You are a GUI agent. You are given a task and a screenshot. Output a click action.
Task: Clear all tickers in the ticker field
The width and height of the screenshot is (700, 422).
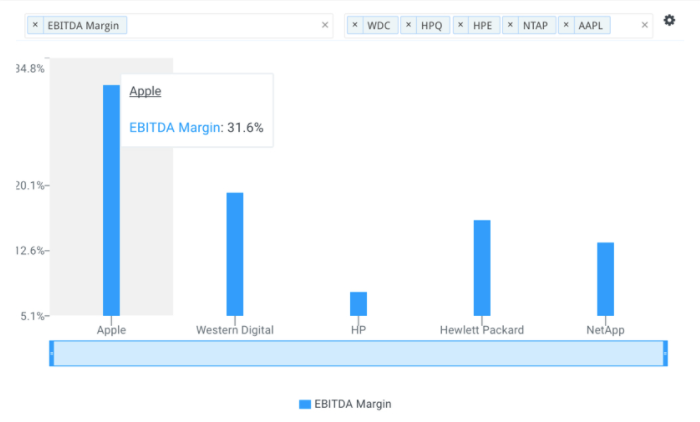point(644,25)
